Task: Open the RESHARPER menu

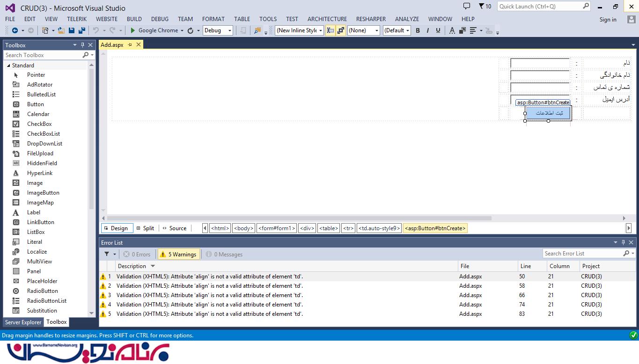Action: [371, 19]
